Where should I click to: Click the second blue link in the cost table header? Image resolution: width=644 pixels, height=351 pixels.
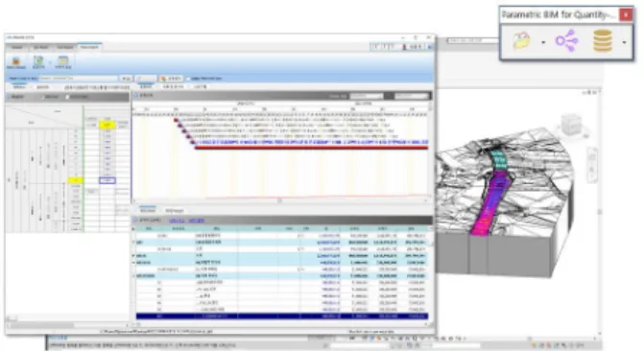pyautogui.click(x=197, y=221)
